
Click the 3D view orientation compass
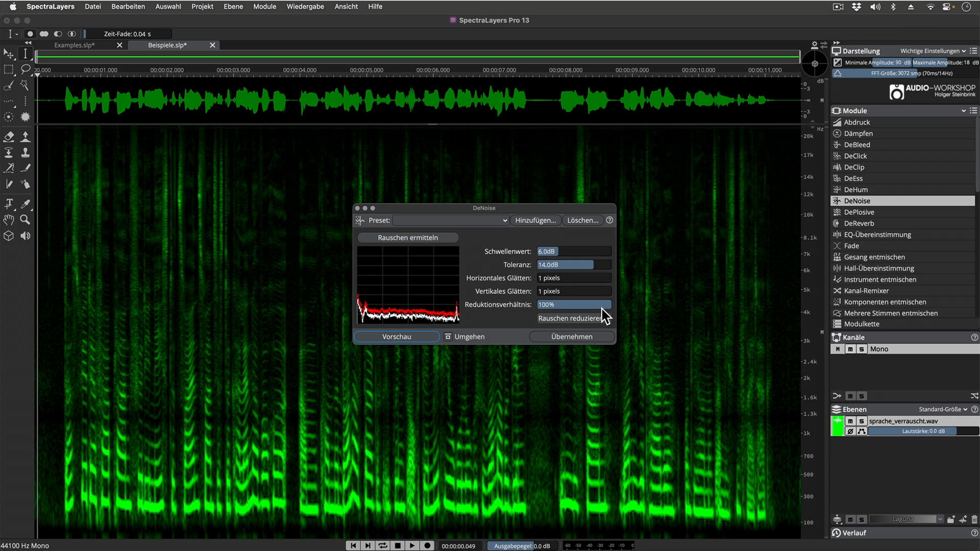click(815, 64)
